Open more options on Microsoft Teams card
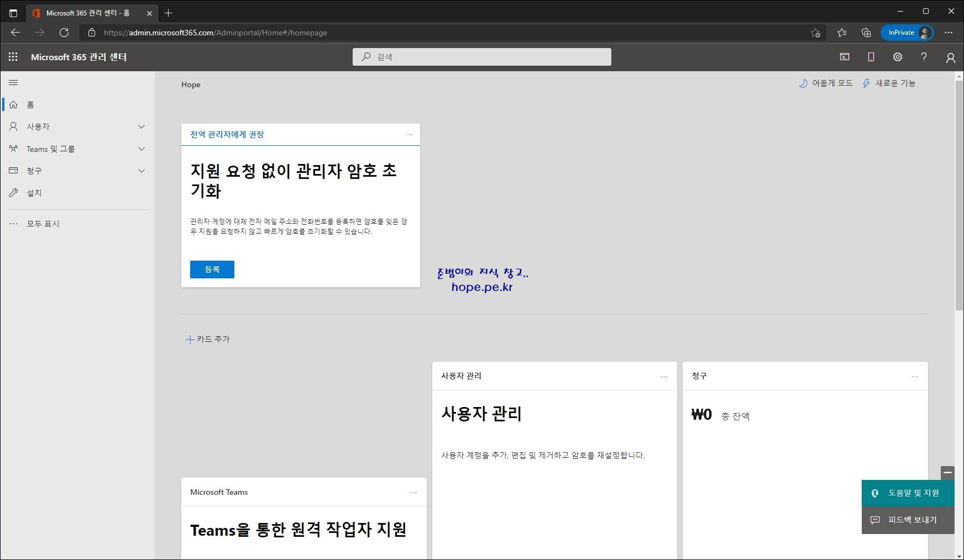 (x=413, y=493)
